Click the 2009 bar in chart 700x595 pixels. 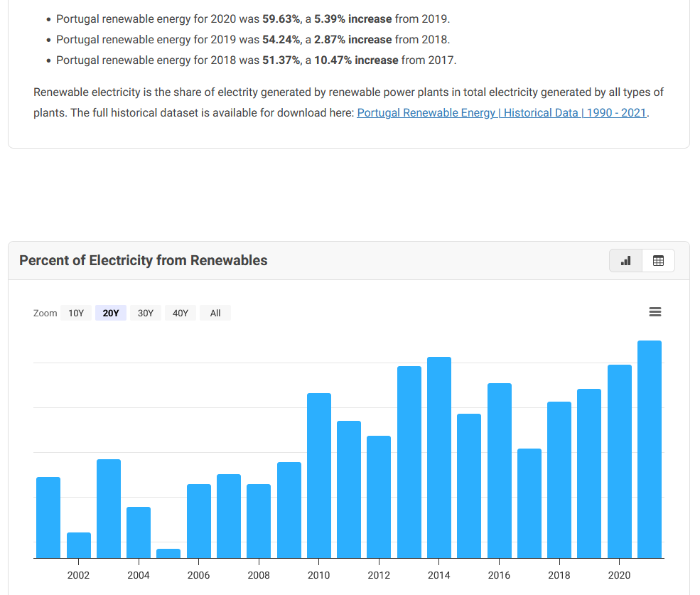(289, 510)
